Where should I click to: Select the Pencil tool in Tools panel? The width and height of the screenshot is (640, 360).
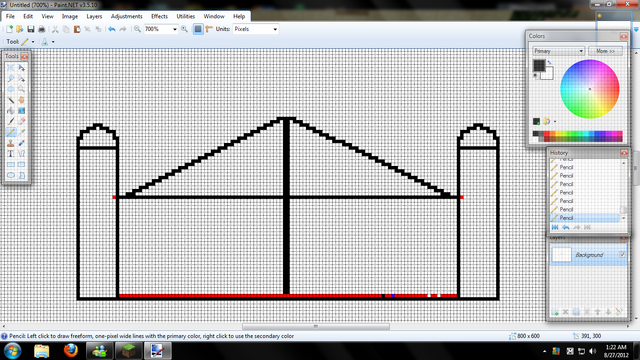click(x=11, y=132)
